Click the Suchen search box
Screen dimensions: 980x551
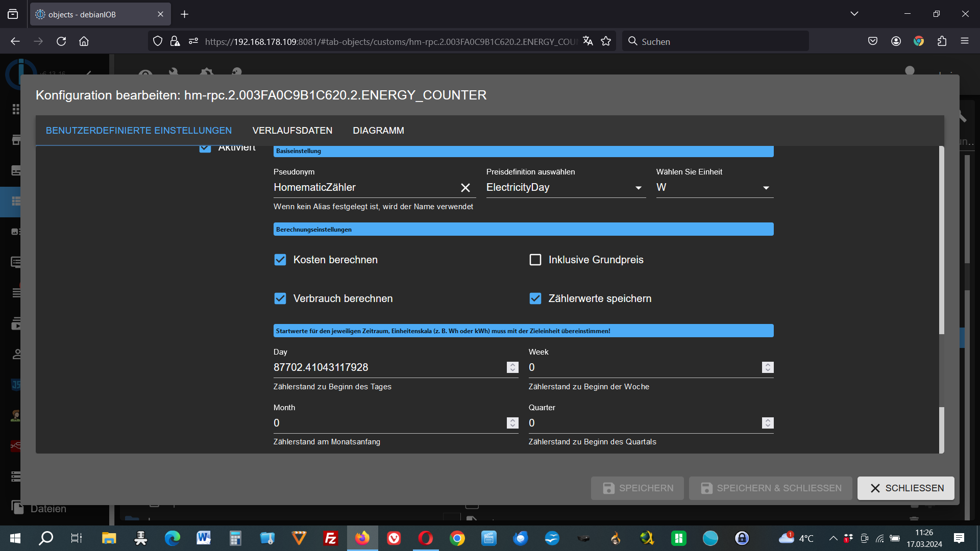715,41
